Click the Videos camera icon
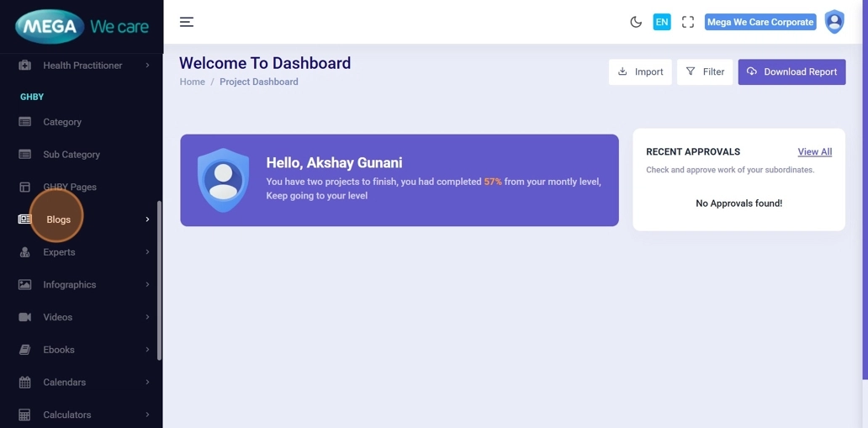Screen dimensions: 868x428 pyautogui.click(x=24, y=317)
